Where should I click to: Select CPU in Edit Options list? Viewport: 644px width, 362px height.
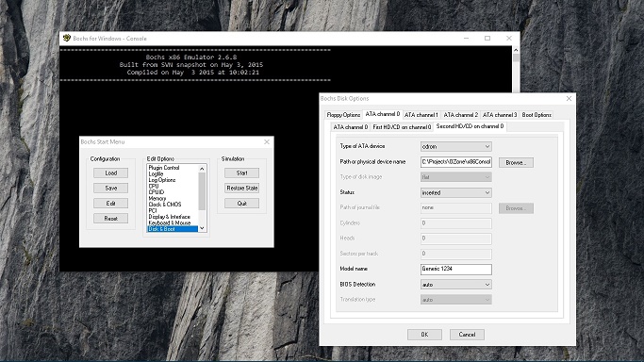point(173,186)
